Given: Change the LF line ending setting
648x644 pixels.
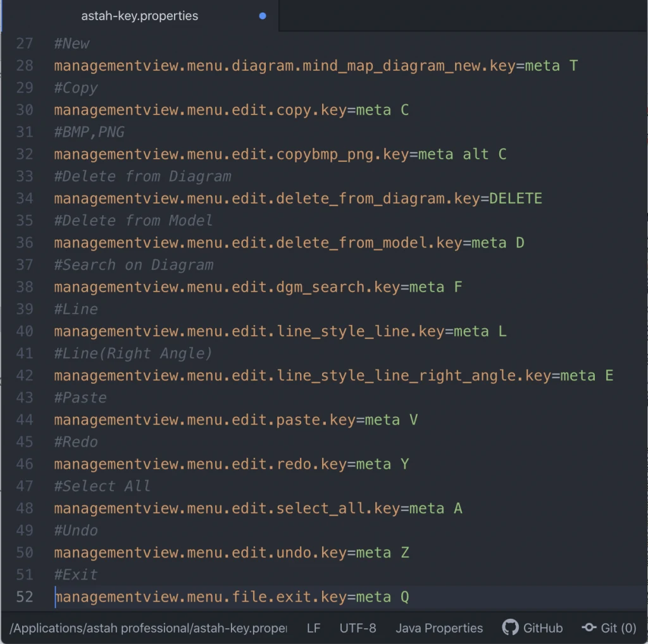Looking at the screenshot, I should pyautogui.click(x=314, y=628).
